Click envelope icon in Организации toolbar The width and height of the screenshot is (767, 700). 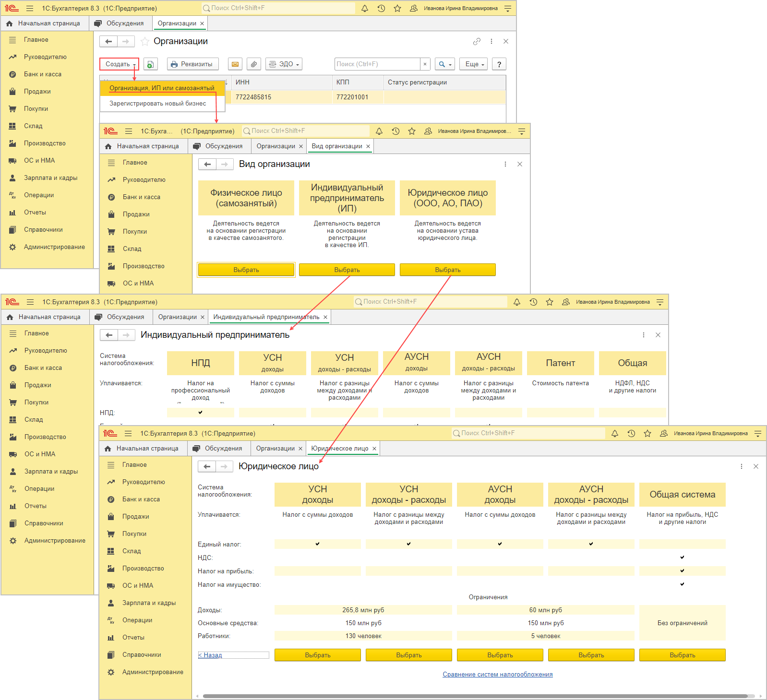point(235,64)
